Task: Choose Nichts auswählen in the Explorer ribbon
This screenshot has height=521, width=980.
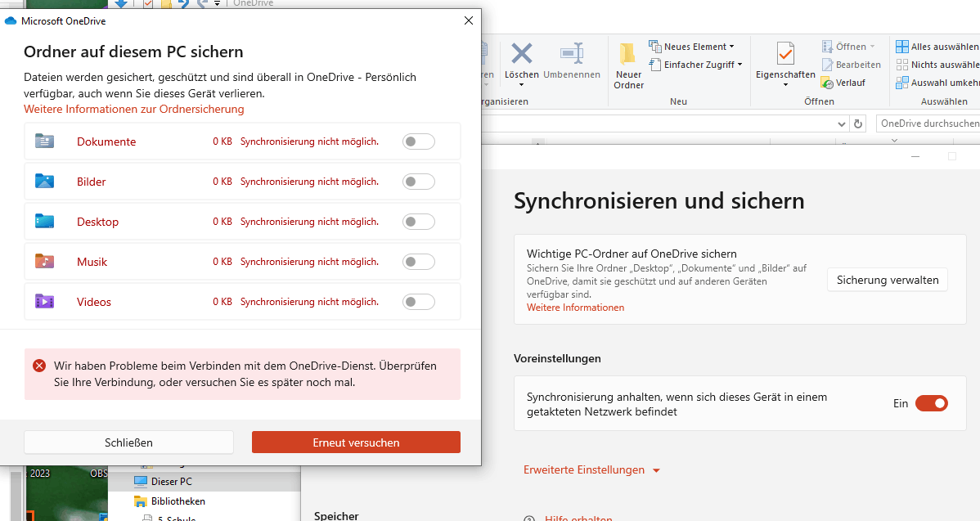Action: 937,65
